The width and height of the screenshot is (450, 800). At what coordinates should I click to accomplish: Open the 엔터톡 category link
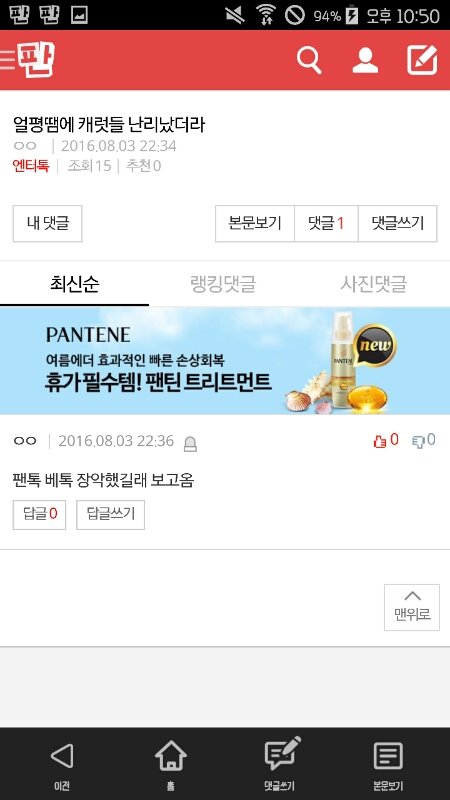(31, 166)
